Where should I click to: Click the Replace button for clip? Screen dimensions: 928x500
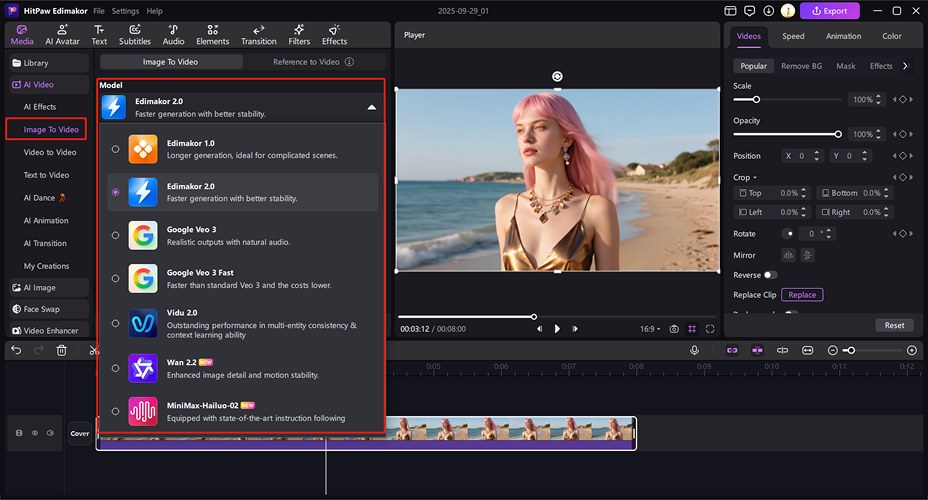point(802,295)
